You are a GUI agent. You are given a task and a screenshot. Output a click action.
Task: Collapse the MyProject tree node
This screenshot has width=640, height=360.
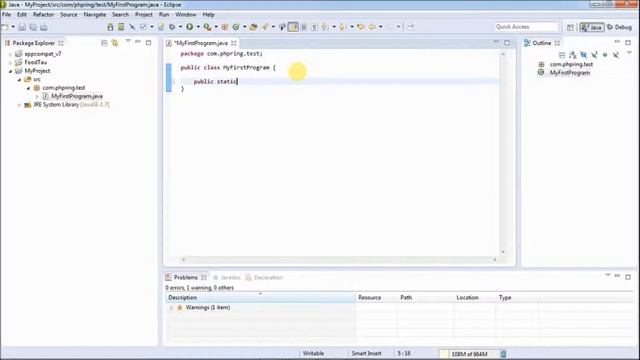[10, 71]
